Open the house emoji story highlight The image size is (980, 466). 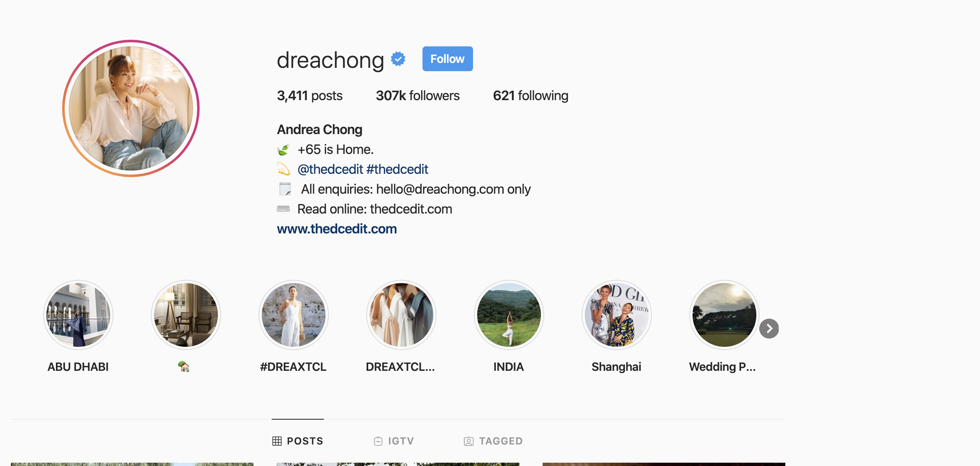tap(186, 315)
